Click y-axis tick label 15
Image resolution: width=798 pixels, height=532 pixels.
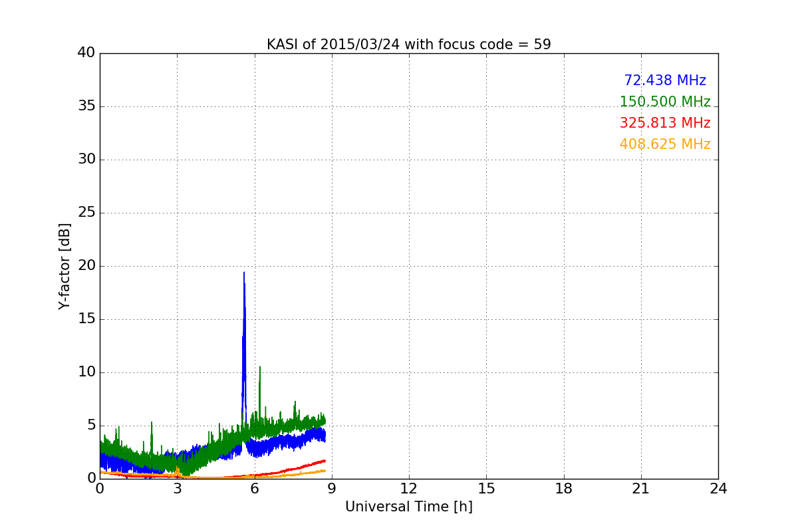pos(86,319)
